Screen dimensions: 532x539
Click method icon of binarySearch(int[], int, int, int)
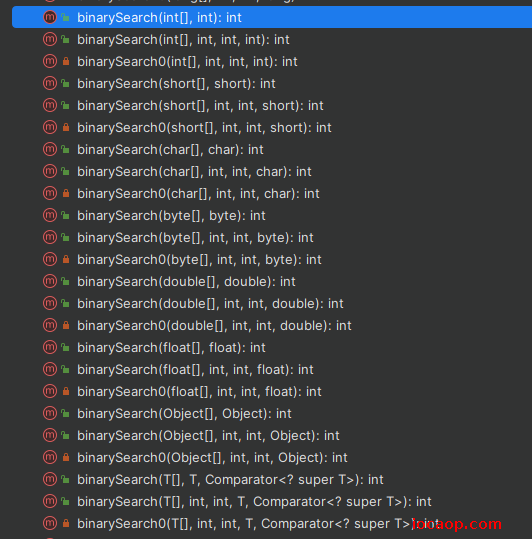pyautogui.click(x=50, y=40)
